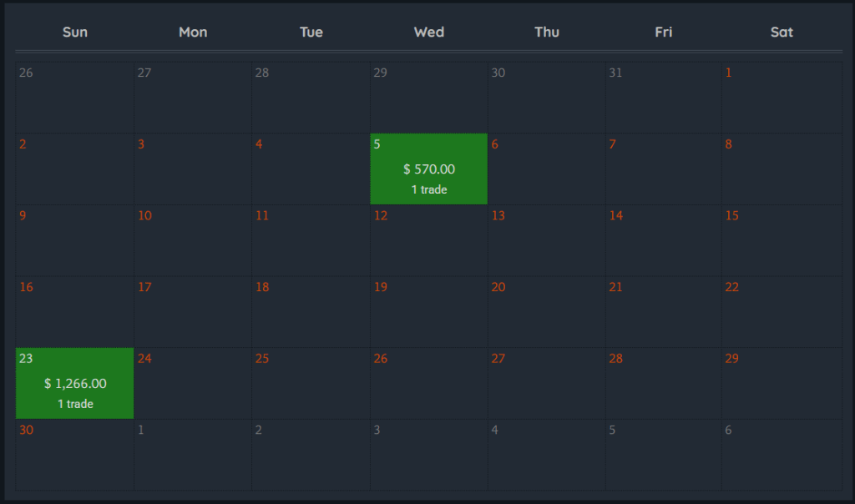Select the Sun column header

tap(75, 33)
